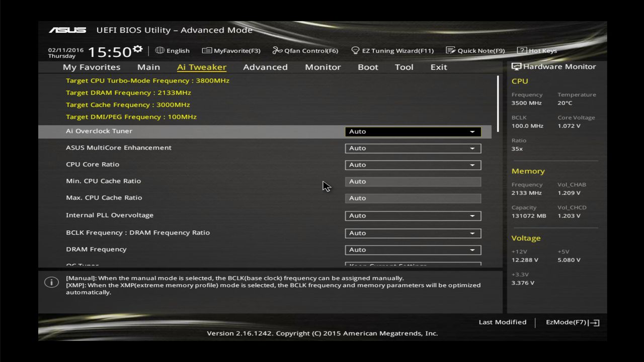Click the Hot Keys question mark icon
This screenshot has width=644, height=362.
[x=522, y=50]
